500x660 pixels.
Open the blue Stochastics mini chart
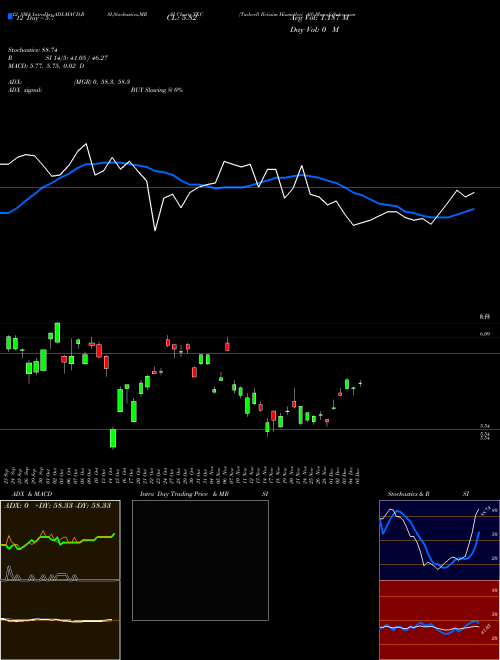[439, 540]
